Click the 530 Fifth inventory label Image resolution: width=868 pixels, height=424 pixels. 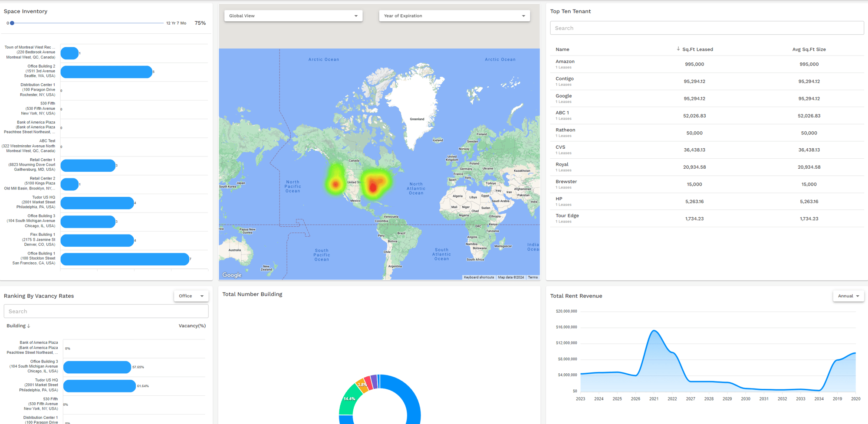pyautogui.click(x=38, y=108)
